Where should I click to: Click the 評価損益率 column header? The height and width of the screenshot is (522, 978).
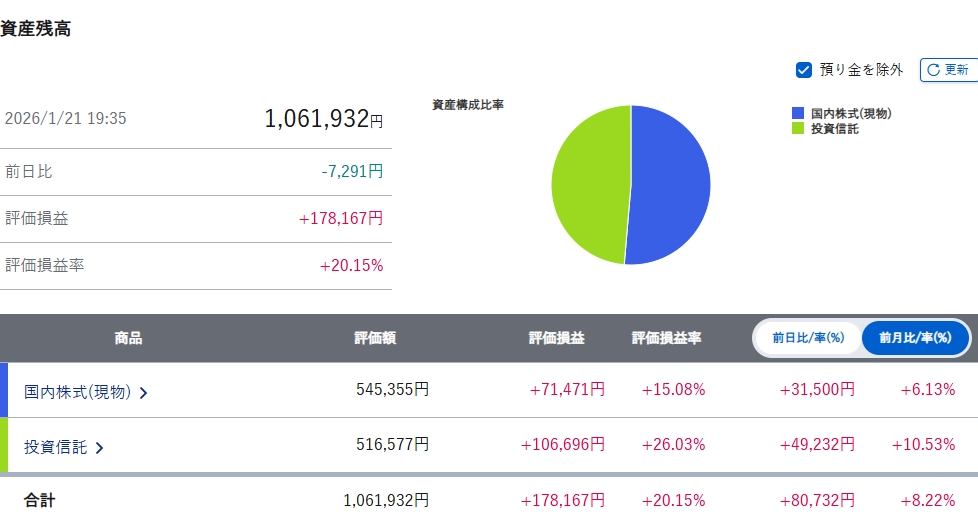point(666,338)
